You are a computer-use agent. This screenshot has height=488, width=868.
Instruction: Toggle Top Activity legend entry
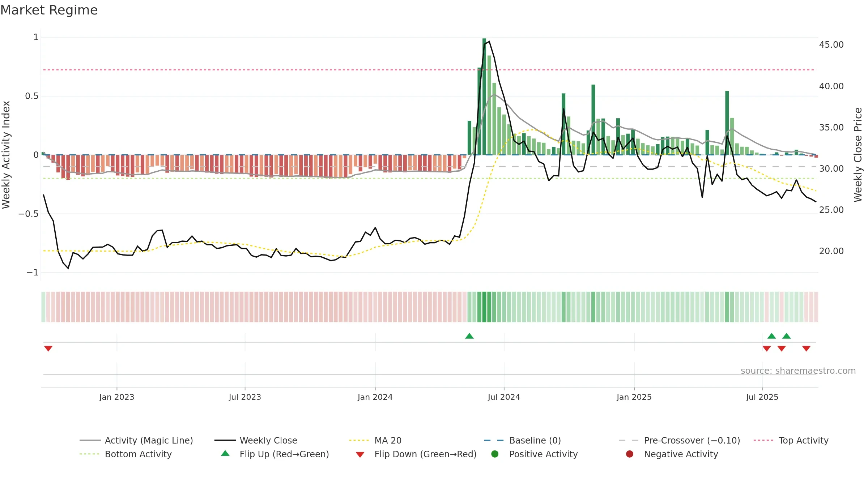791,440
